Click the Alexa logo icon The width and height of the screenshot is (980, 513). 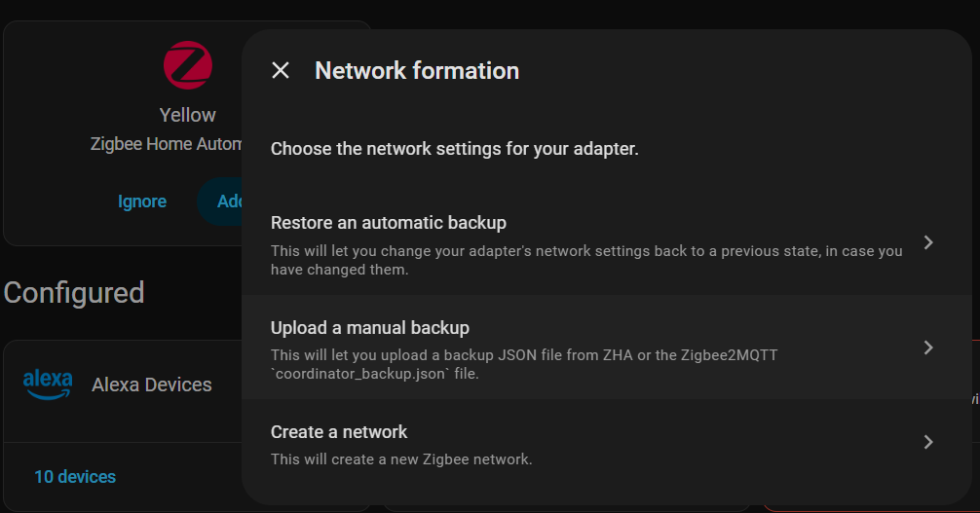(x=48, y=384)
